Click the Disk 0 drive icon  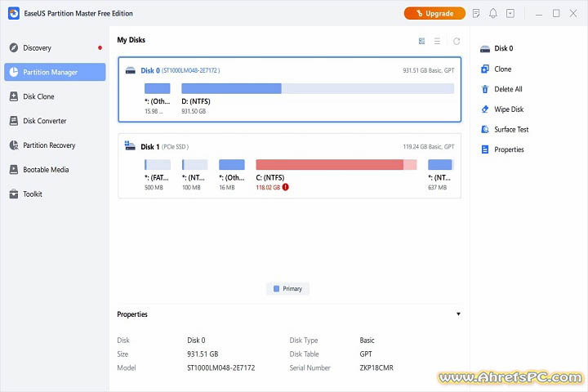pyautogui.click(x=130, y=70)
